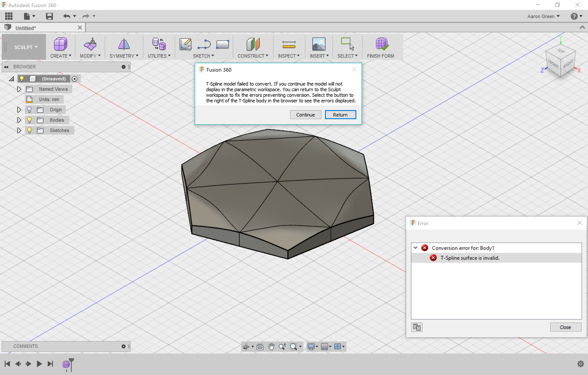Select the sketch Rectangle tool icon

point(222,45)
